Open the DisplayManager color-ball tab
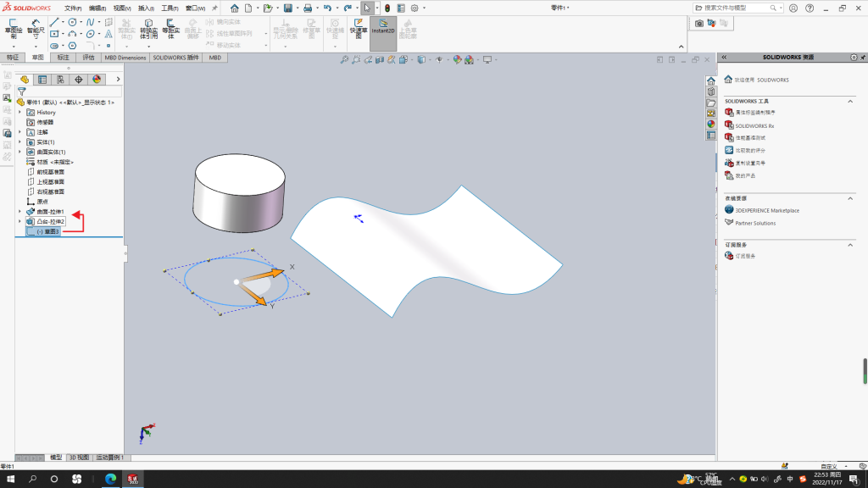This screenshot has width=868, height=488. click(97, 80)
